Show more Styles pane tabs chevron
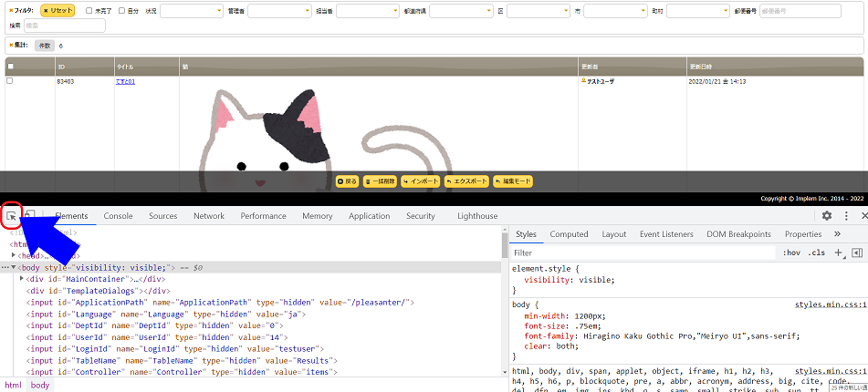The image size is (868, 392). (x=837, y=234)
